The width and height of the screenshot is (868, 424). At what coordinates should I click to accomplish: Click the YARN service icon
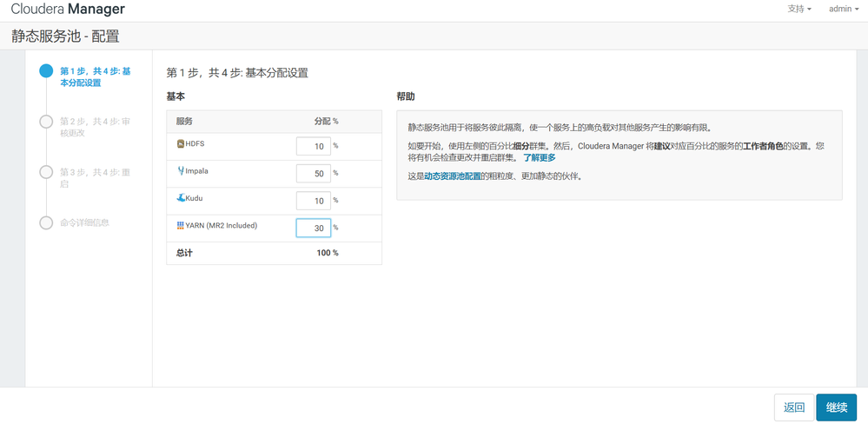181,226
